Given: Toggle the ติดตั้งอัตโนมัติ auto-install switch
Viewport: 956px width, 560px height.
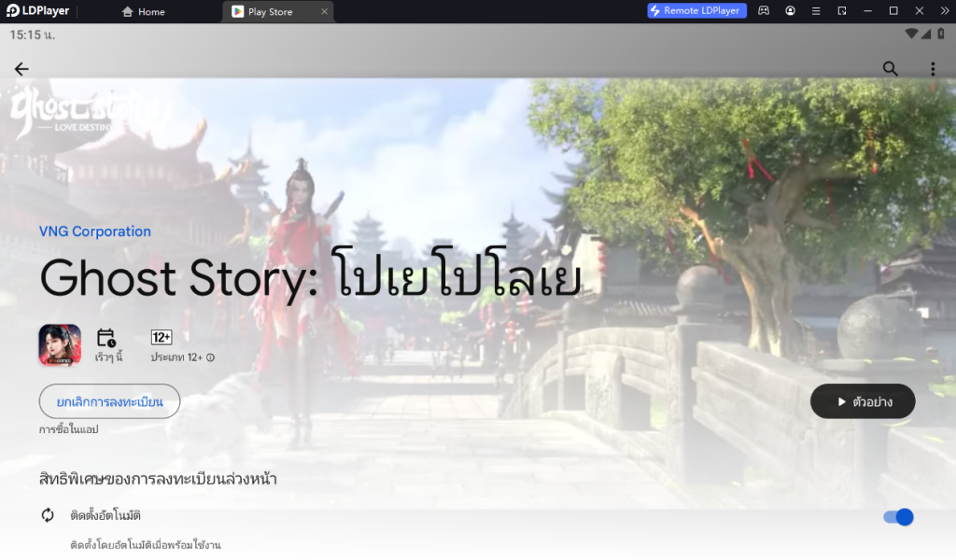Looking at the screenshot, I should point(898,517).
